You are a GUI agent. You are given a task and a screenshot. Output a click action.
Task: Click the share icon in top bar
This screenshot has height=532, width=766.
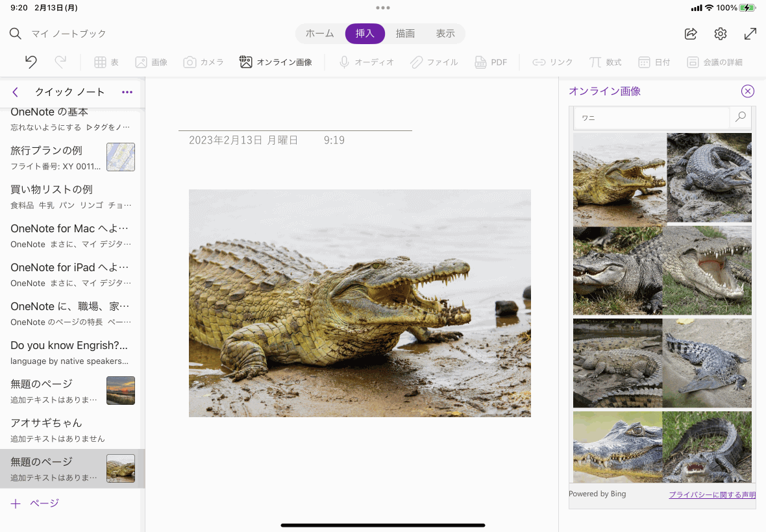(x=691, y=34)
